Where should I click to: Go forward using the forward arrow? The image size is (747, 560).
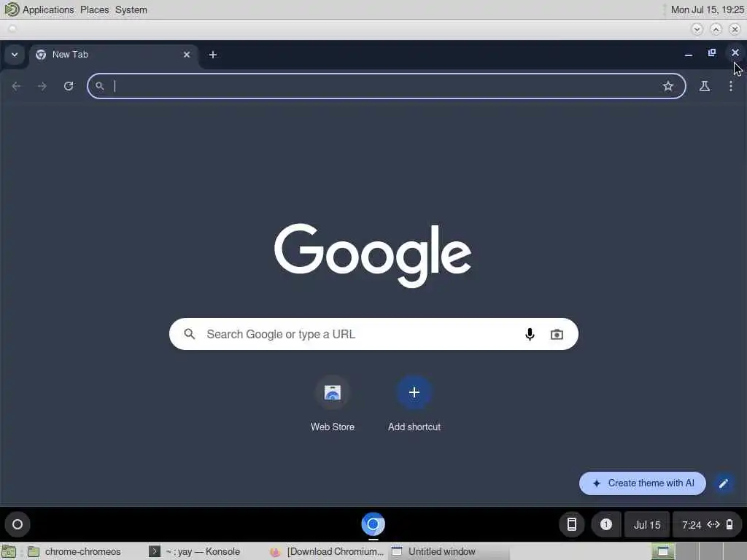[42, 86]
